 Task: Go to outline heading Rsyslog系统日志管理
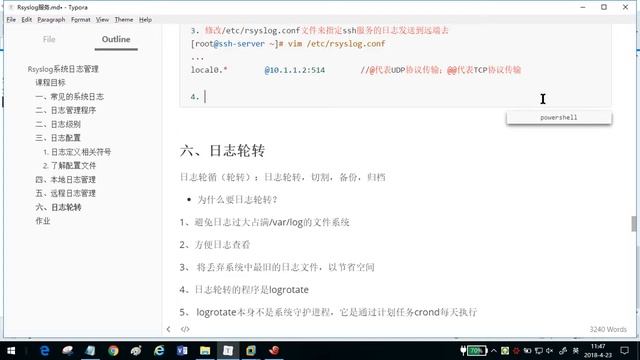(x=63, y=69)
